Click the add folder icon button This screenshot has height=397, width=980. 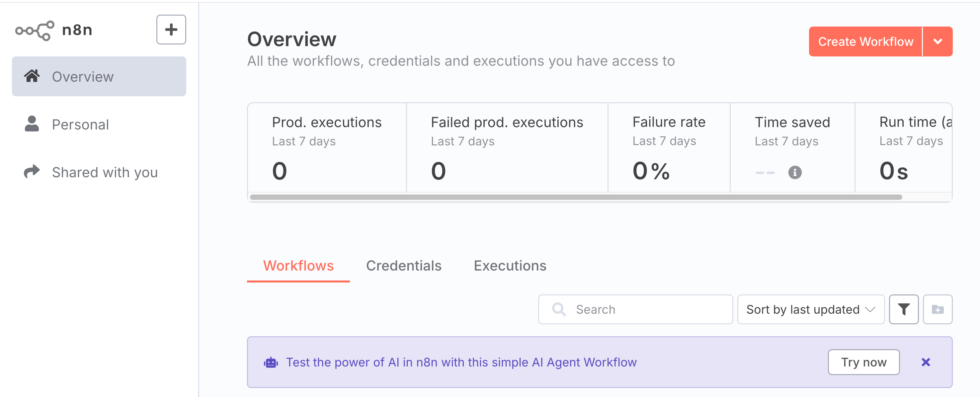pos(938,309)
